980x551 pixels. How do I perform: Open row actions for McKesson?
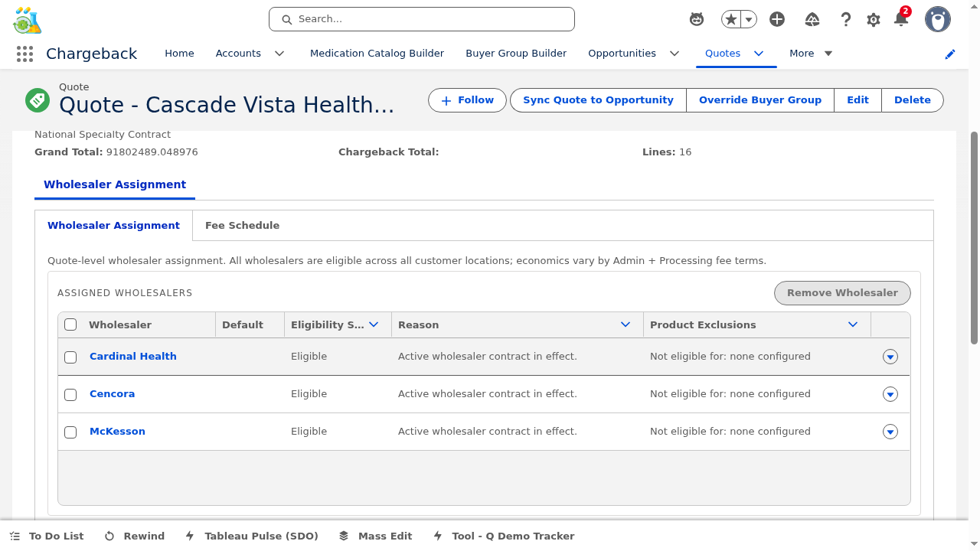pos(890,432)
